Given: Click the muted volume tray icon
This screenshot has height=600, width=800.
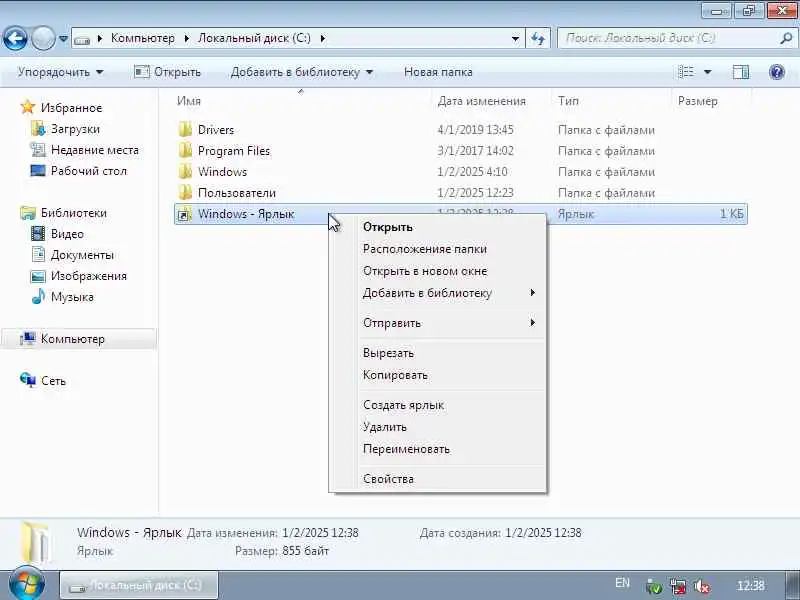Looking at the screenshot, I should tap(703, 587).
